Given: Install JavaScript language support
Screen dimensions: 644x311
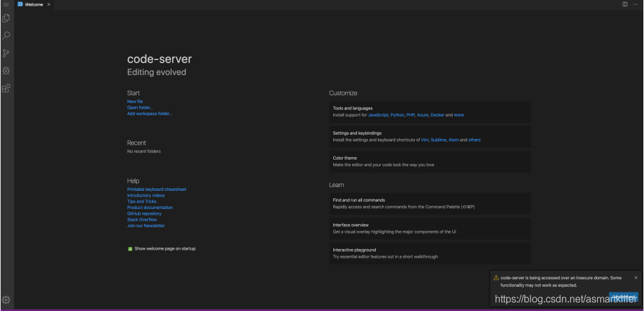Looking at the screenshot, I should click(x=378, y=115).
